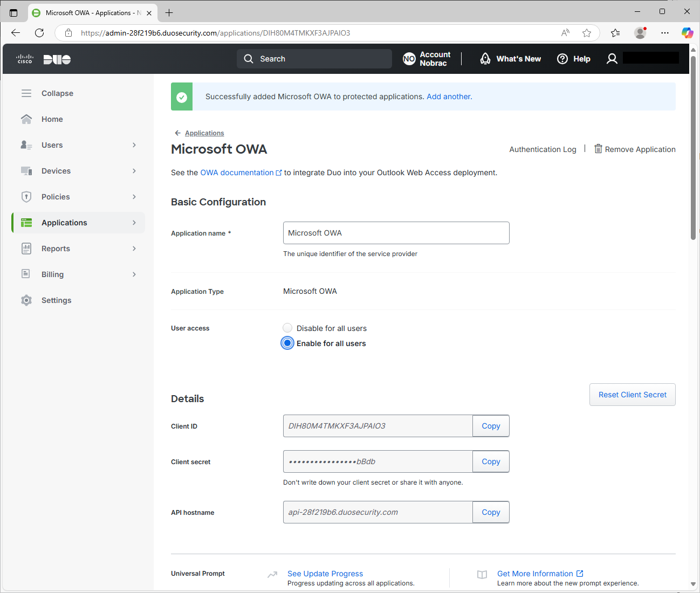Click the Read aloud icon

pos(565,33)
